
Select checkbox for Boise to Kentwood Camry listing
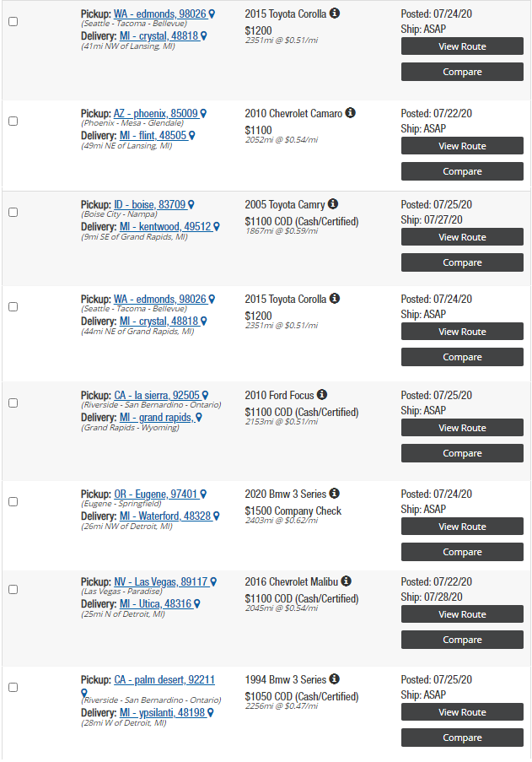click(x=13, y=213)
